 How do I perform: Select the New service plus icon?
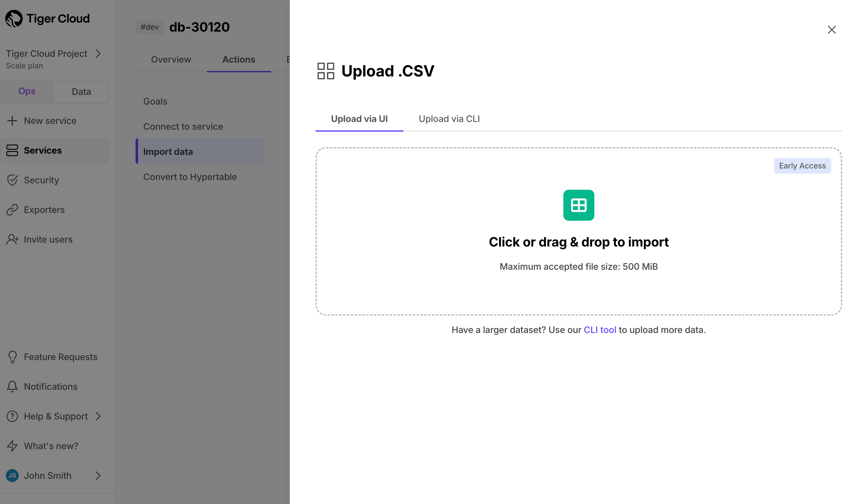pos(12,121)
